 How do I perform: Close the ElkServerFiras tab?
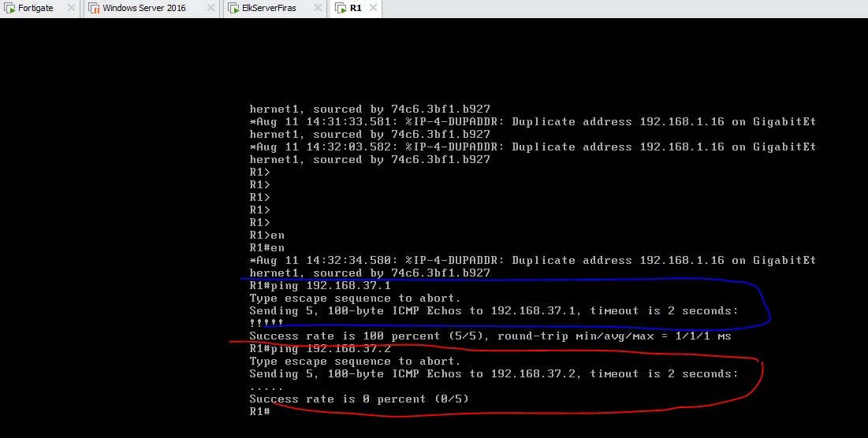[x=318, y=8]
